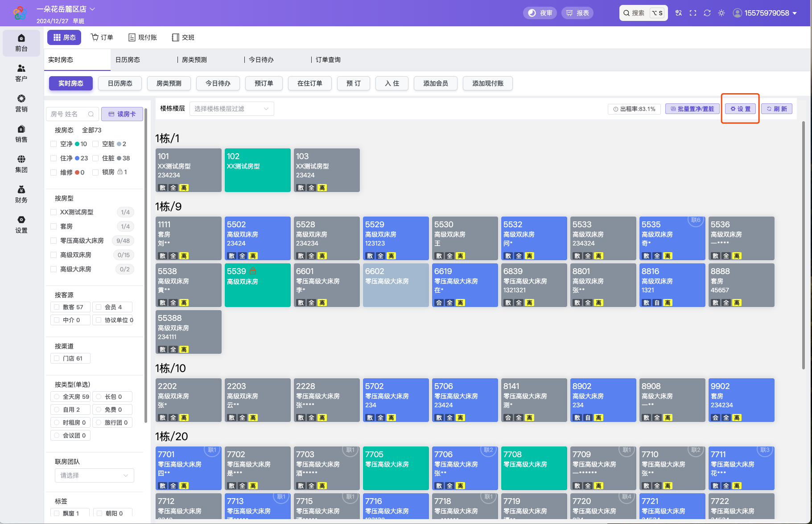Check the 维修 maintenance checkbox

(54, 172)
